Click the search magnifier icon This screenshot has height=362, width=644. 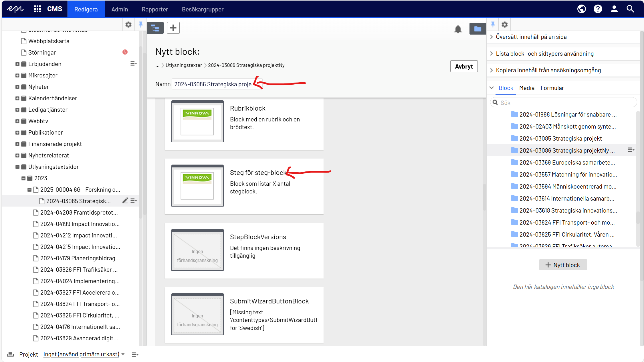click(630, 9)
